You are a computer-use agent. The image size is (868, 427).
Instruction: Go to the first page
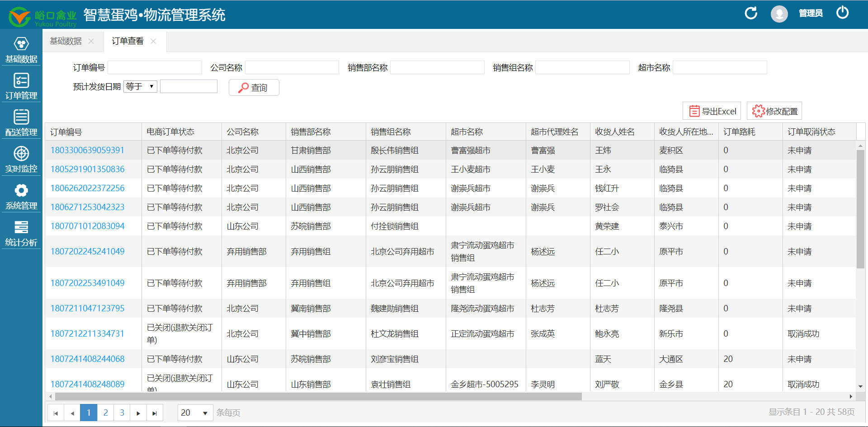(56, 413)
